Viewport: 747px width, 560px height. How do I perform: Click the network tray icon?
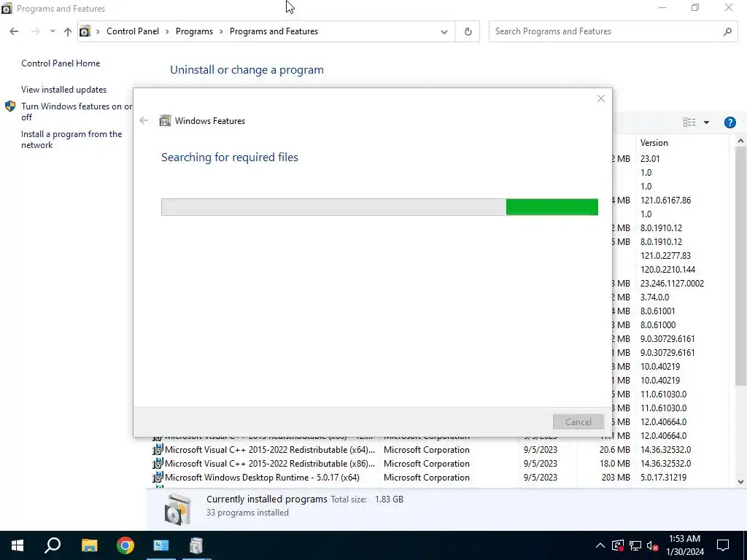tap(635, 545)
